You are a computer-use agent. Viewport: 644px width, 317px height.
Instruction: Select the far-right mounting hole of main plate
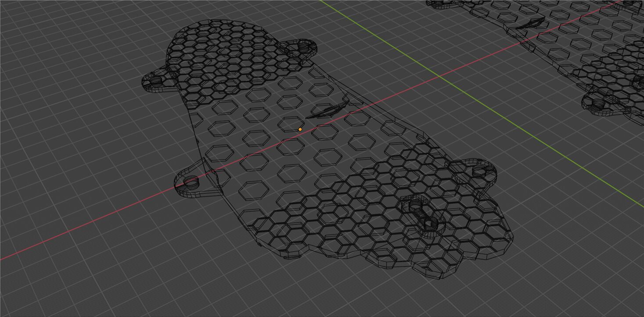pos(480,171)
